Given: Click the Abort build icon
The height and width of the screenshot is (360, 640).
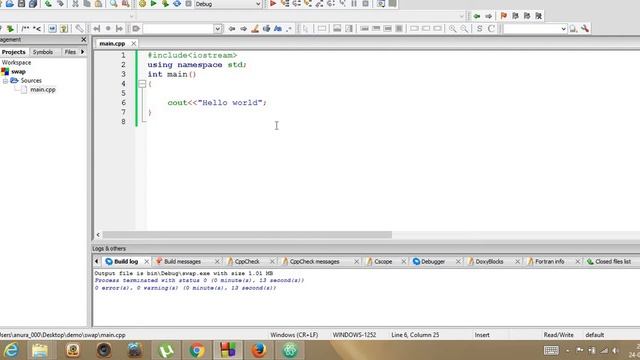Looking at the screenshot, I should click(x=188, y=4).
